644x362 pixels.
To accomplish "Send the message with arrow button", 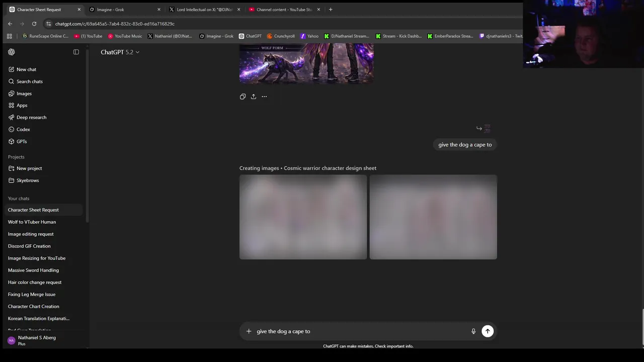I will [x=488, y=331].
